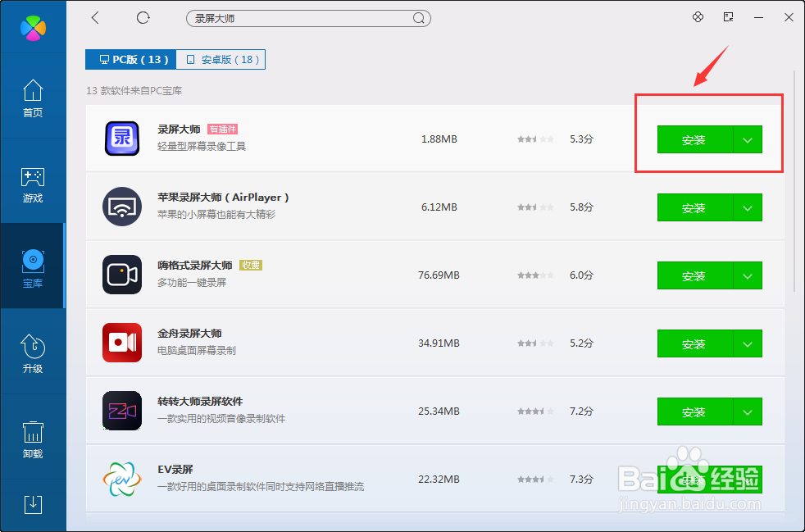Click the 7.2分 rating of 转转大师录屏软件
The height and width of the screenshot is (532, 805).
(581, 412)
